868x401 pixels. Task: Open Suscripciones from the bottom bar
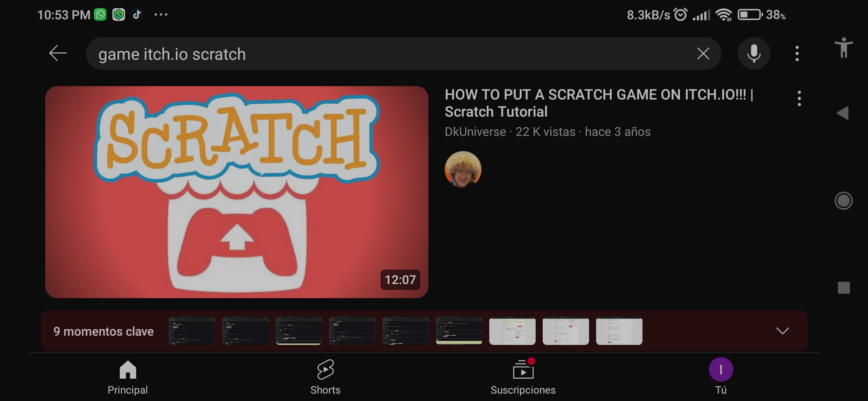523,371
